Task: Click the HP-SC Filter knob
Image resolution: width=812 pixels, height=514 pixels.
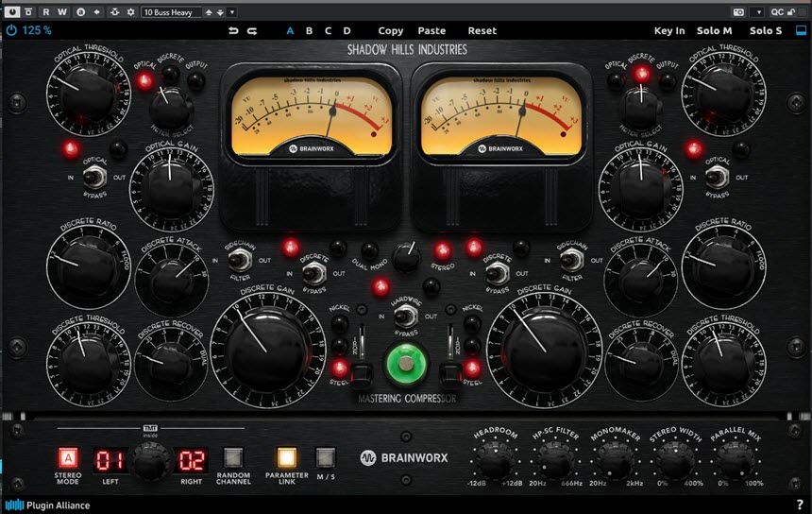Action: point(555,459)
